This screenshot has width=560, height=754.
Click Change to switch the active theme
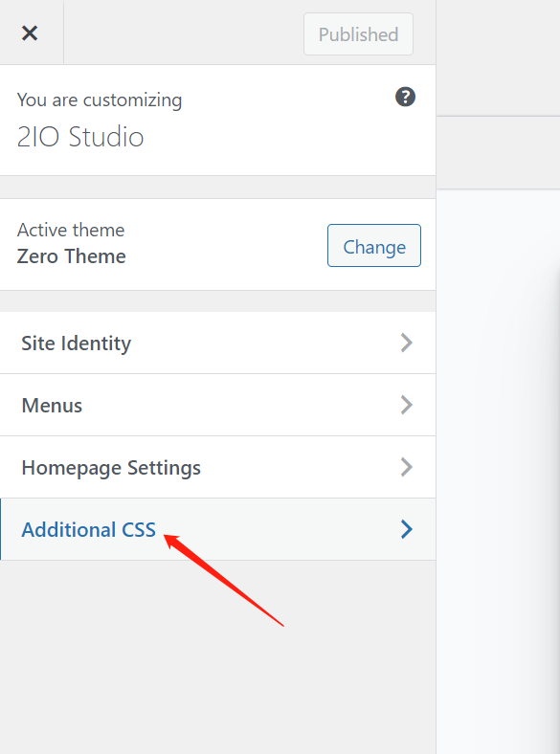click(374, 245)
